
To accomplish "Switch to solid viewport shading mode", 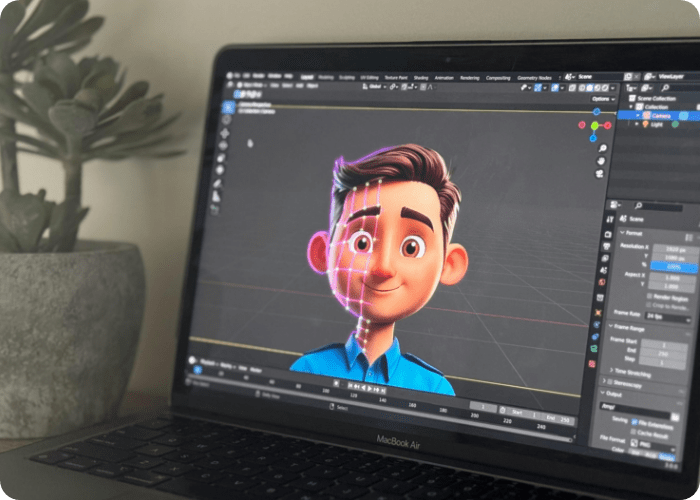I will (589, 88).
